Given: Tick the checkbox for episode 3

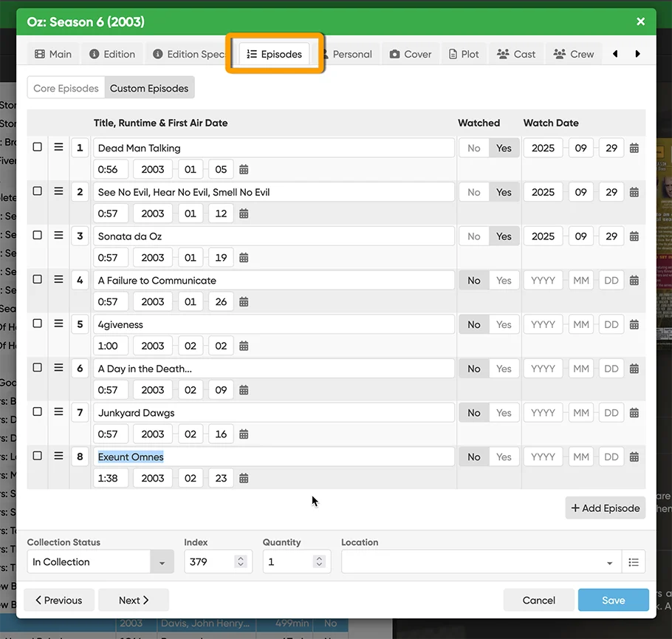Looking at the screenshot, I should pos(38,235).
